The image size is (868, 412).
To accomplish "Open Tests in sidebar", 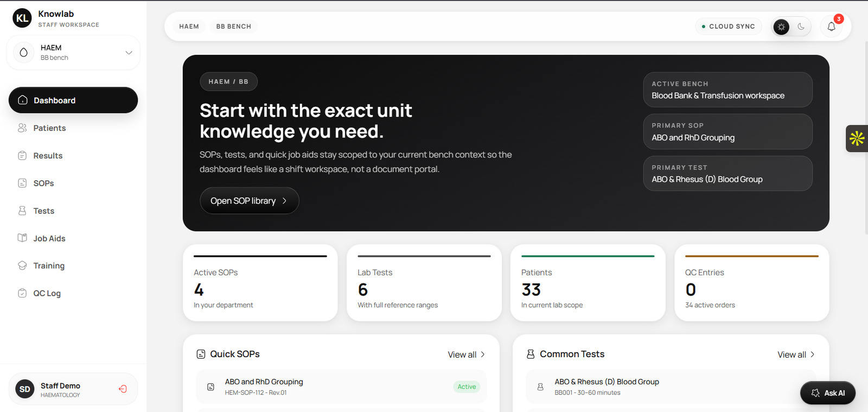I will click(73, 211).
